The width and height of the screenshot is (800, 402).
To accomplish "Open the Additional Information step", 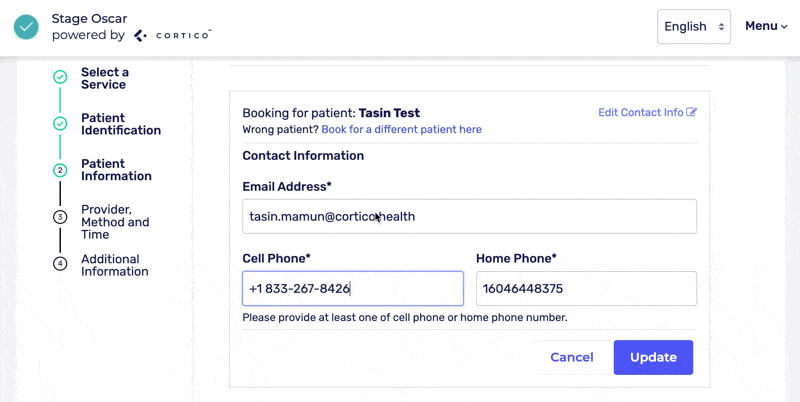I will tap(115, 265).
